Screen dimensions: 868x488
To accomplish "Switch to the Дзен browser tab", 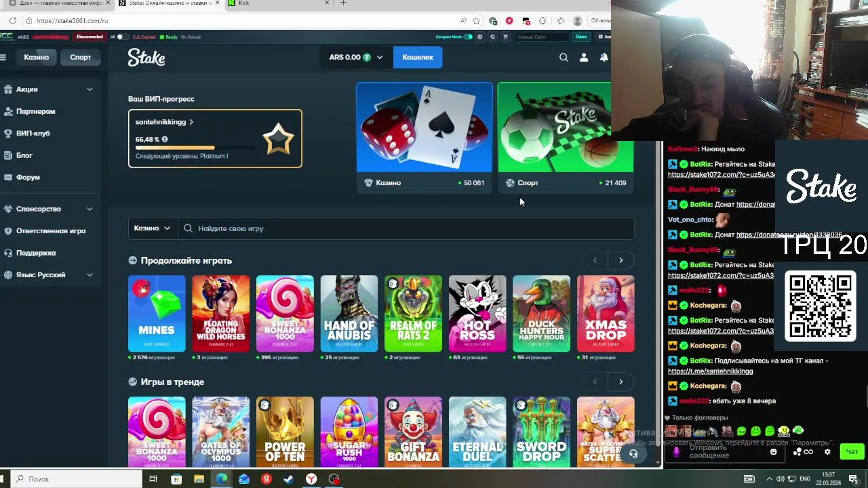I will point(58,3).
